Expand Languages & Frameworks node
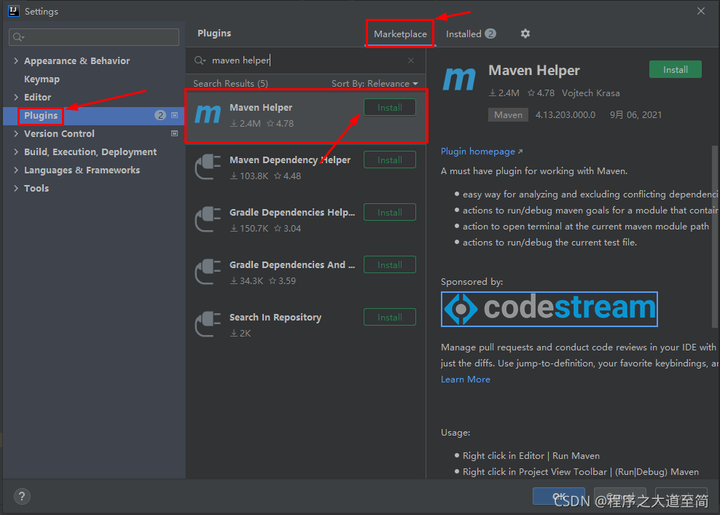 [16, 170]
